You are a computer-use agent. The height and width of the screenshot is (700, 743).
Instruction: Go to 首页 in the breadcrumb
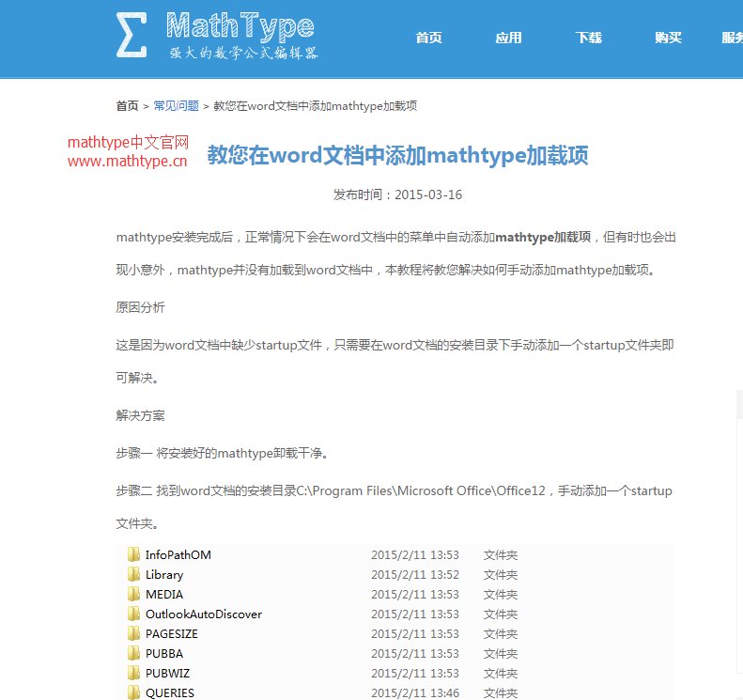click(127, 105)
